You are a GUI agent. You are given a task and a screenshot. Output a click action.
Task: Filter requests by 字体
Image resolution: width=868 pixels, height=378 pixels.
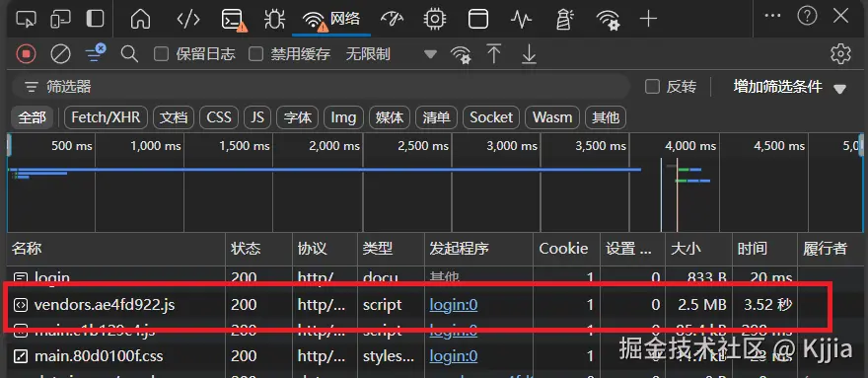[x=298, y=117]
